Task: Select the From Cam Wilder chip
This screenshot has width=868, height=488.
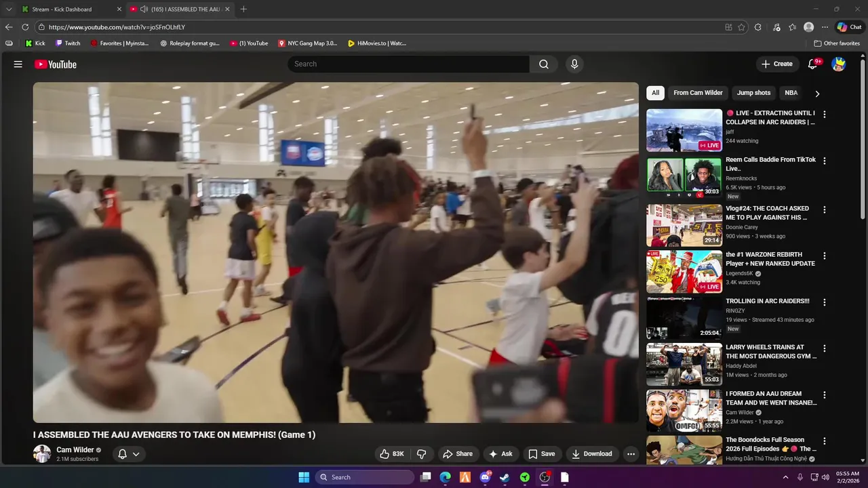Action: point(698,93)
